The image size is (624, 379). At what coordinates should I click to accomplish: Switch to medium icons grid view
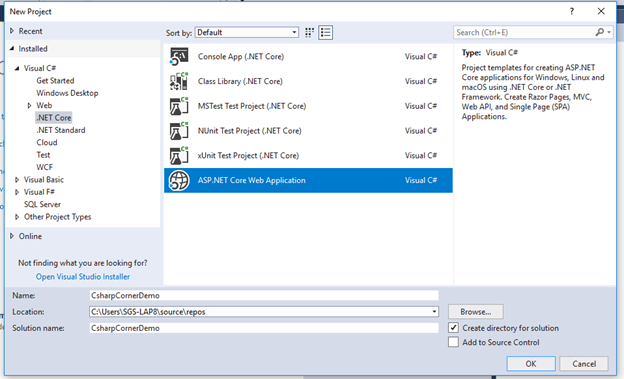coord(309,33)
